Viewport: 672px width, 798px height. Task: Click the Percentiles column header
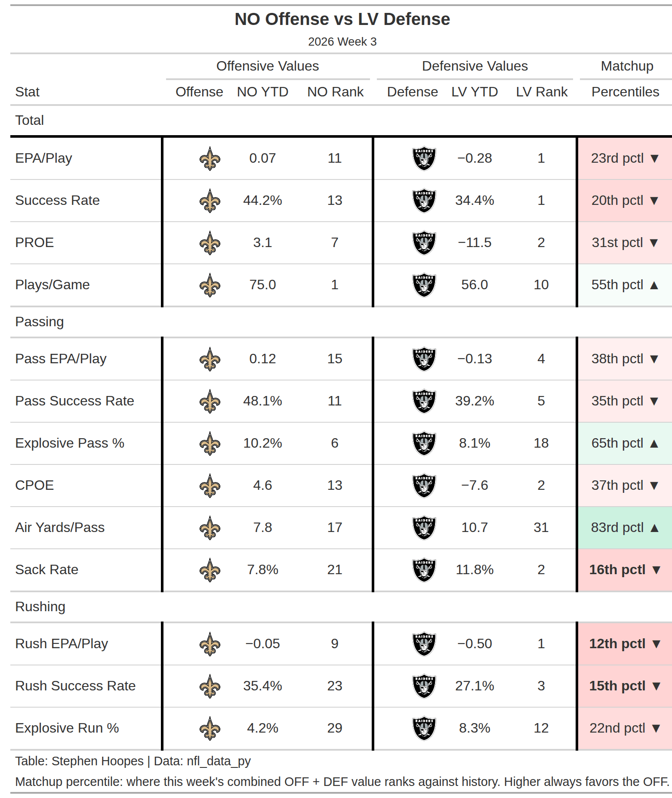[x=625, y=92]
